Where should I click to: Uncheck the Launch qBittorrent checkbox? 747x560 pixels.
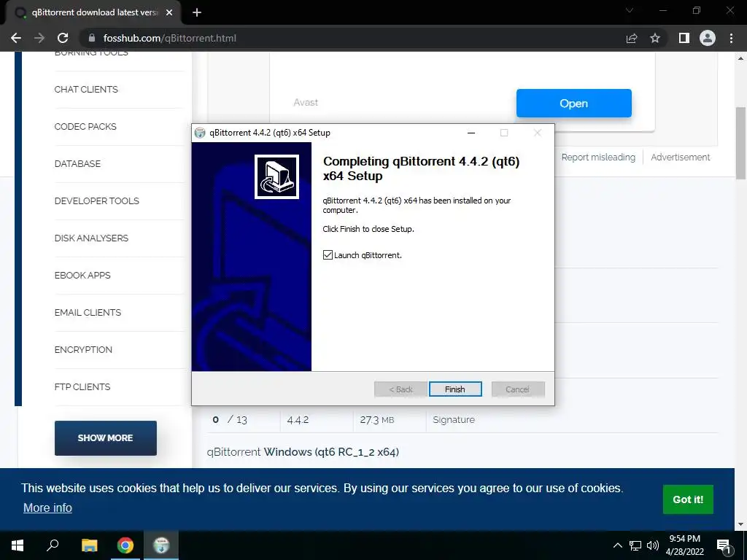click(328, 254)
